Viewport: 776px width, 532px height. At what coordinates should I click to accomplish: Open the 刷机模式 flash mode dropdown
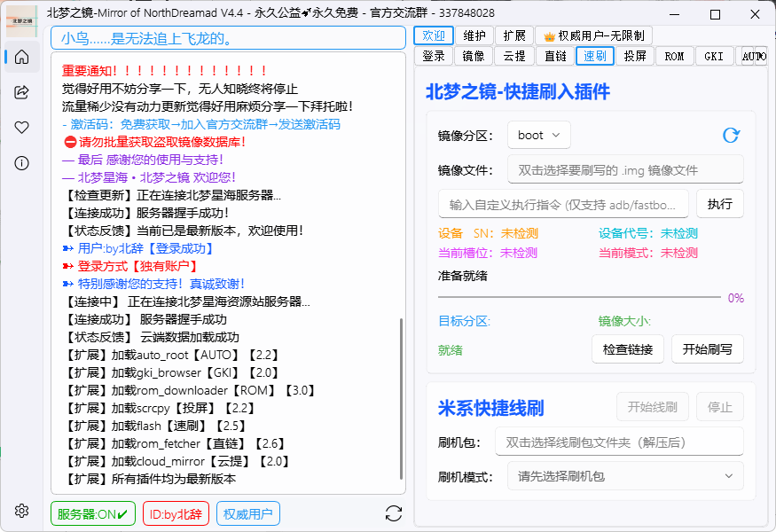(x=625, y=476)
